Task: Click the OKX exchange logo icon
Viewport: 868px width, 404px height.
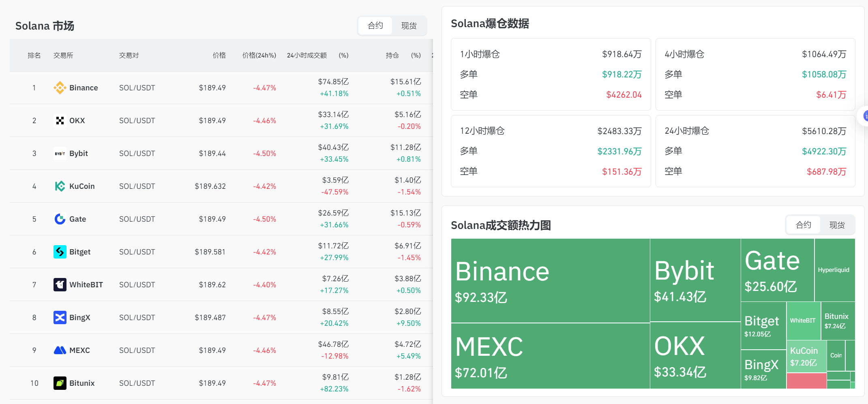Action: [60, 120]
